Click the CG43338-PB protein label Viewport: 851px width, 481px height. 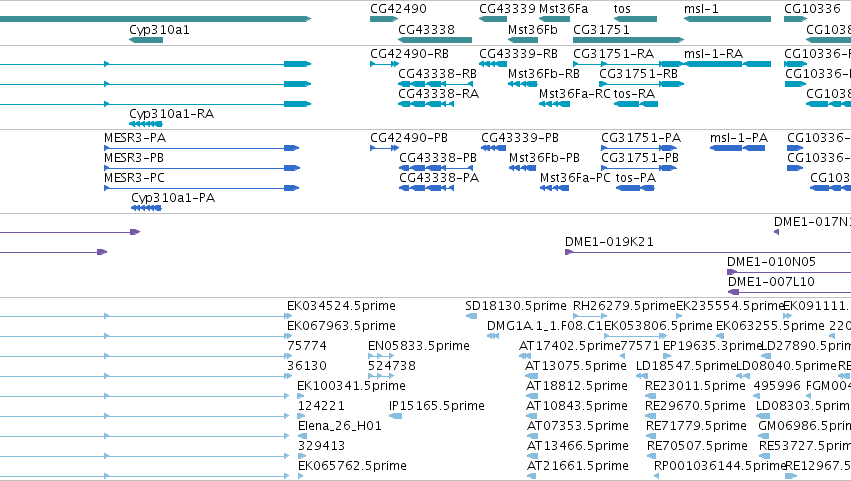click(438, 158)
